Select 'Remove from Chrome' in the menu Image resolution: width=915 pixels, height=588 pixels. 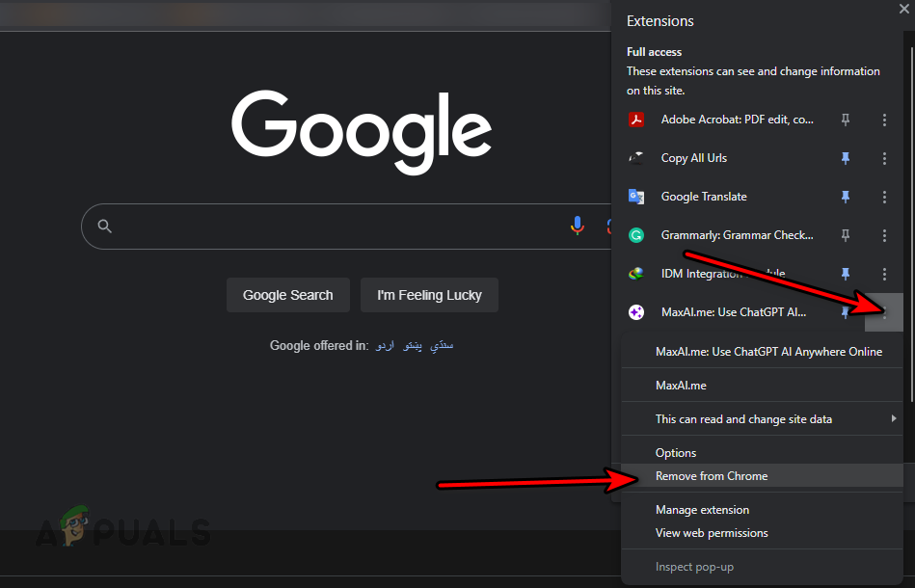[x=712, y=475]
